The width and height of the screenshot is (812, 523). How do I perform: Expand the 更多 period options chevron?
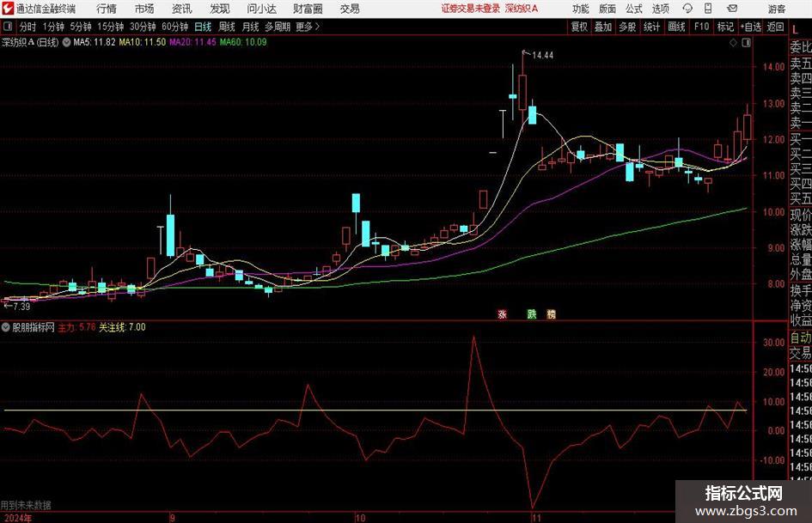317,27
